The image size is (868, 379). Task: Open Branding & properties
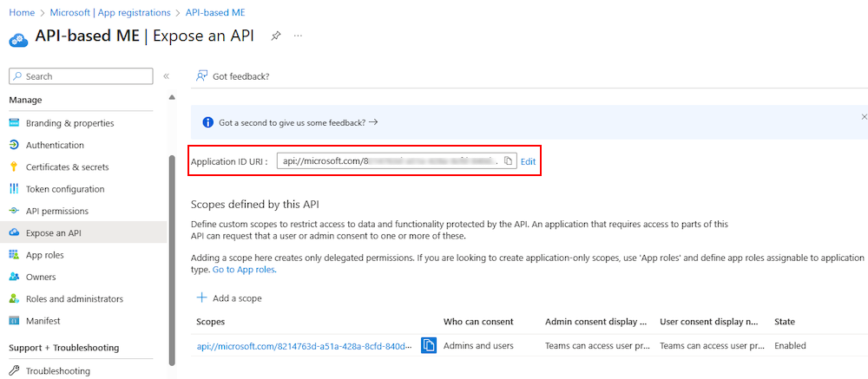(x=69, y=123)
